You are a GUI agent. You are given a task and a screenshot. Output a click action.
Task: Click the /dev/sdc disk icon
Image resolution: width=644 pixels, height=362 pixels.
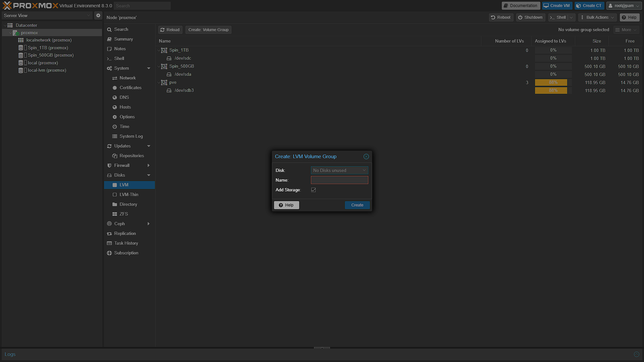(169, 58)
